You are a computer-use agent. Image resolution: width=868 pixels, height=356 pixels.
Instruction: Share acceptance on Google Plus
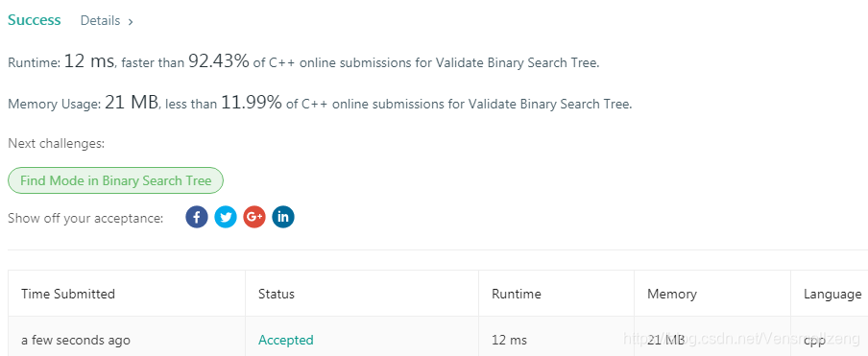click(254, 217)
